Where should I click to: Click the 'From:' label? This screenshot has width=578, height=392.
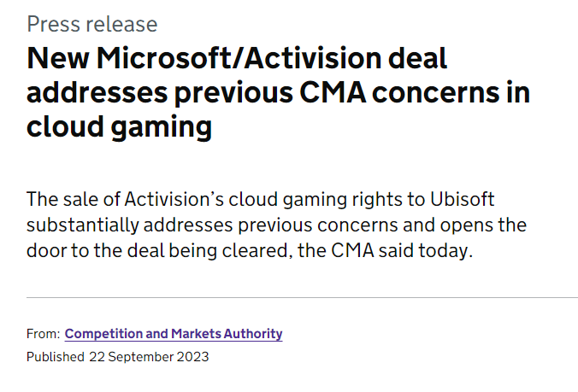(x=43, y=334)
